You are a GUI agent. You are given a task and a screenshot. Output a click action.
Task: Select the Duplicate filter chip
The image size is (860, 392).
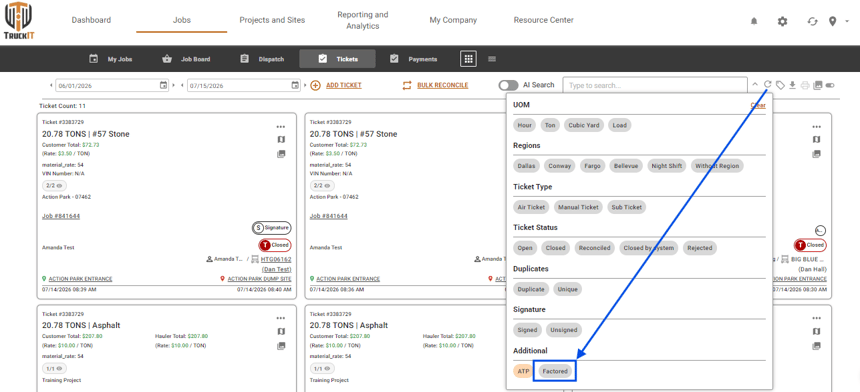click(x=531, y=289)
